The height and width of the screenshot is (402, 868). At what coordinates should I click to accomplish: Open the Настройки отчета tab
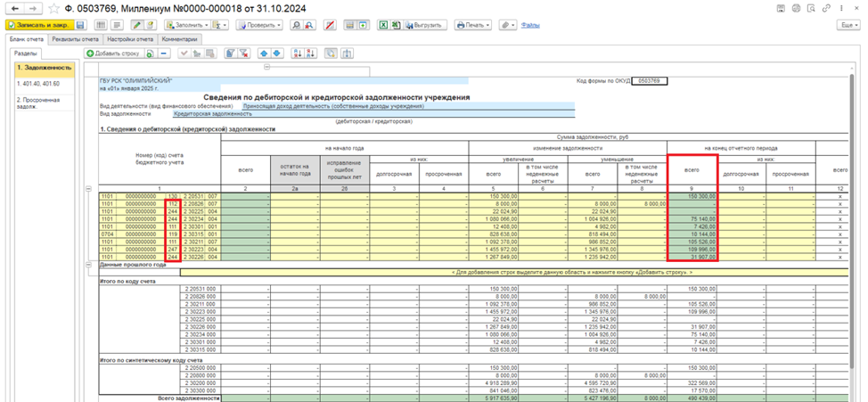[130, 39]
